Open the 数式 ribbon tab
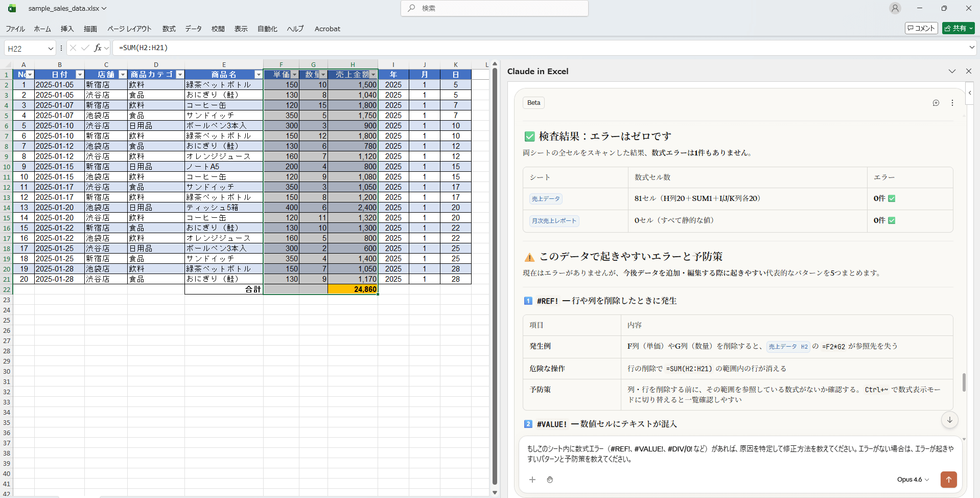This screenshot has height=498, width=980. click(x=169, y=29)
